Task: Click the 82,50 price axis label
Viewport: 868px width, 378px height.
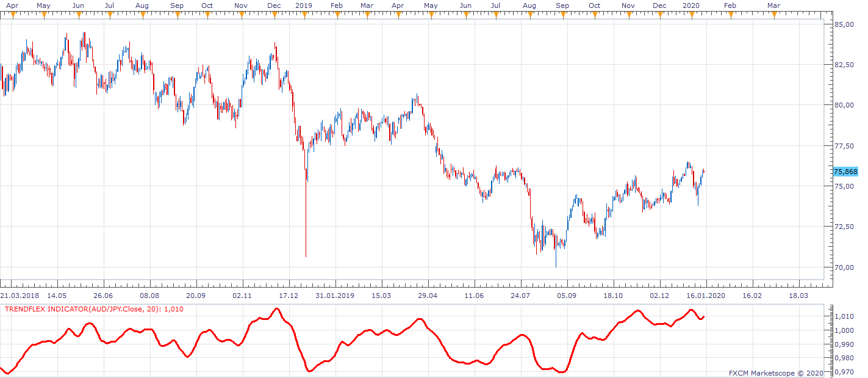Action: point(844,65)
